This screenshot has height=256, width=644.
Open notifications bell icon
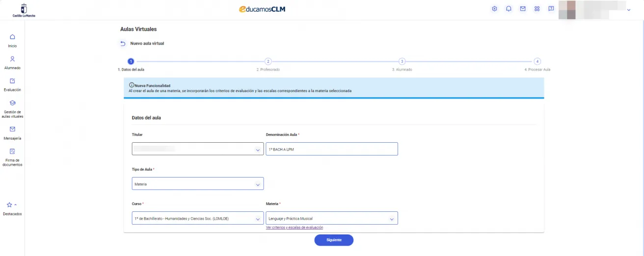[509, 9]
